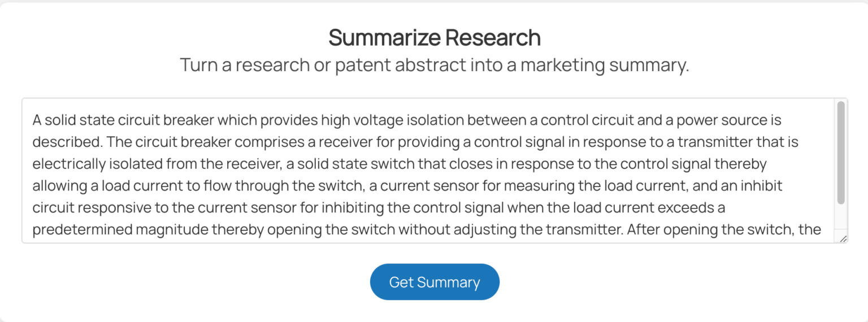Click the Summarize Research heading
Viewport: 868px width, 322px height.
coord(434,38)
